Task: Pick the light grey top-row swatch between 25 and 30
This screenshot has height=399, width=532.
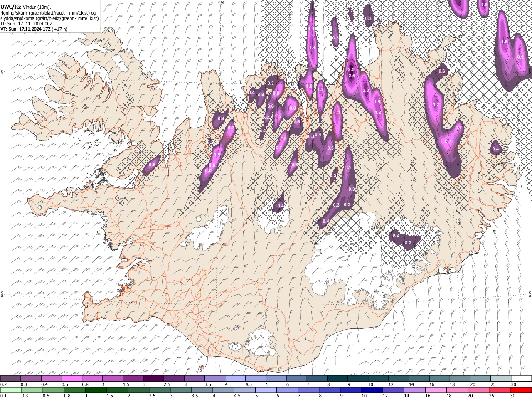Action: tap(500, 379)
